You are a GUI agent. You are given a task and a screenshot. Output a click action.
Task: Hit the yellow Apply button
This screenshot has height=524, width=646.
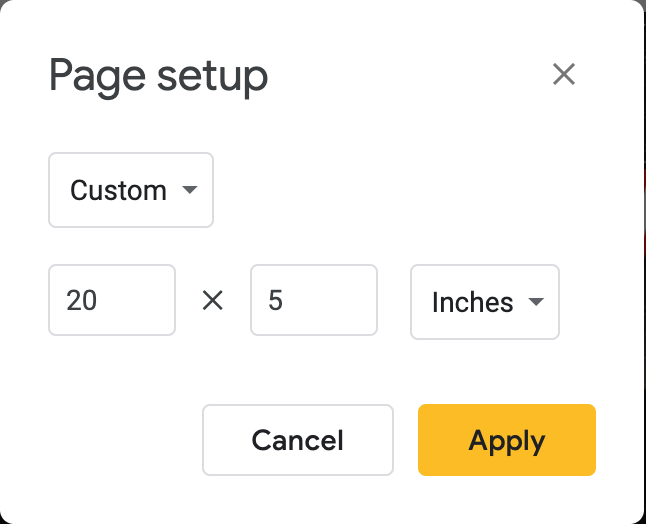click(506, 440)
